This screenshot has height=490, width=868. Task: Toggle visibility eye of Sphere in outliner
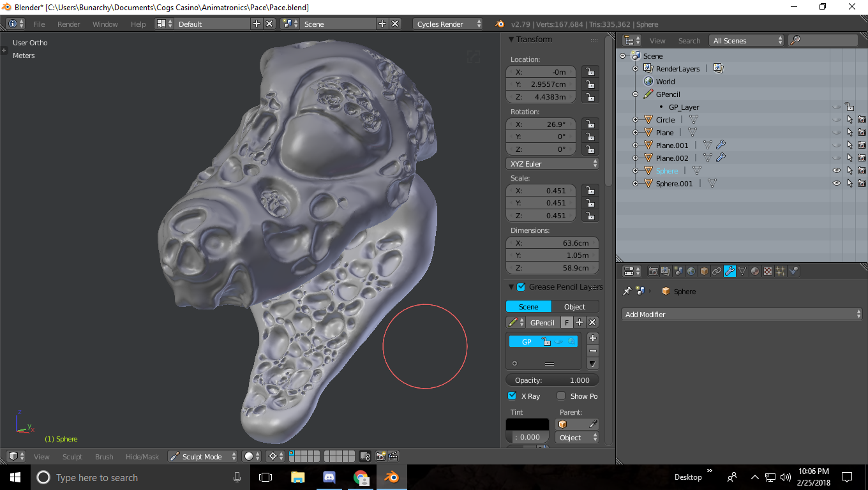tap(837, 170)
